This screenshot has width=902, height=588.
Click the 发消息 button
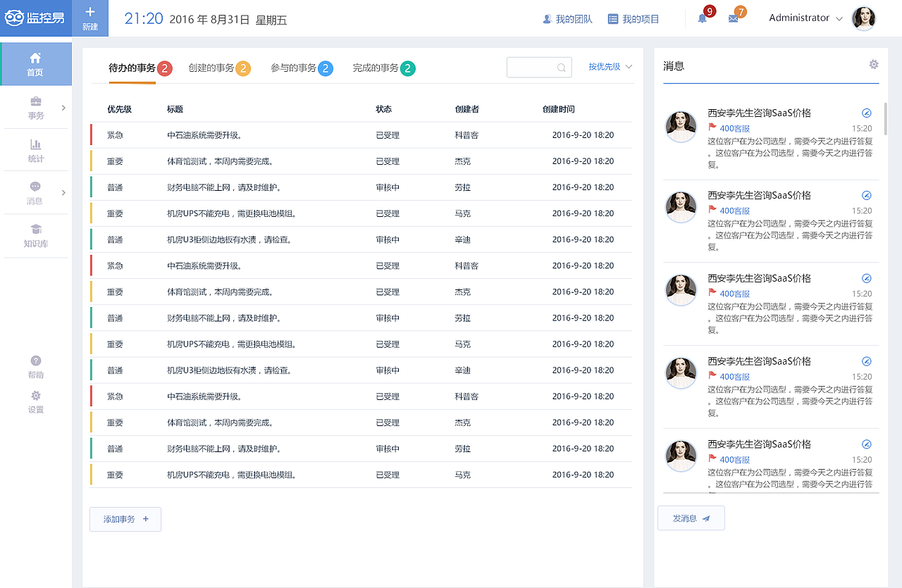[691, 518]
